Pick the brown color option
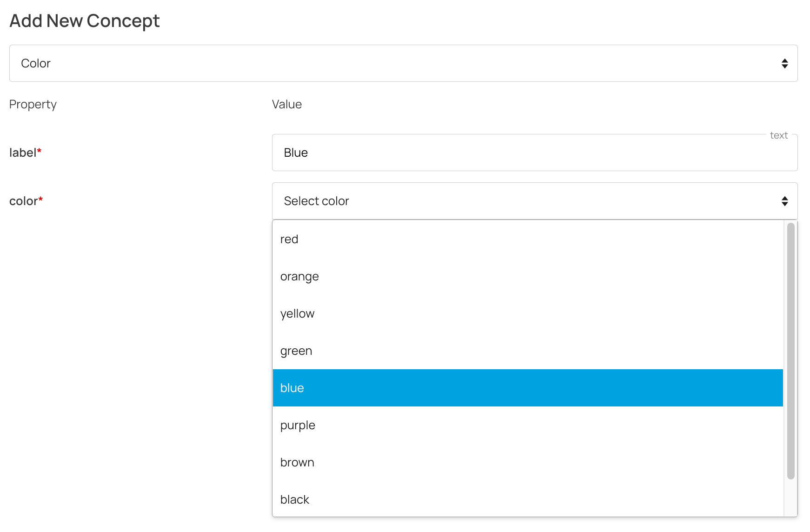 tap(297, 462)
